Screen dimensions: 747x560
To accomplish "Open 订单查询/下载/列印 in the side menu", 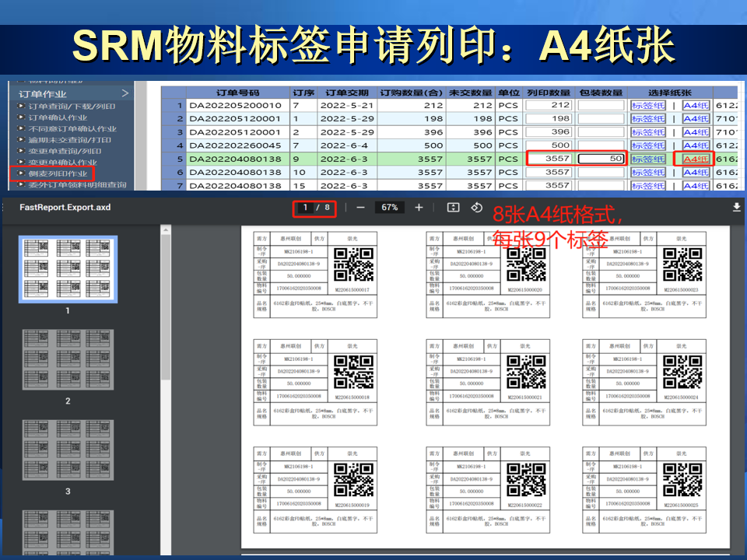I will point(72,107).
